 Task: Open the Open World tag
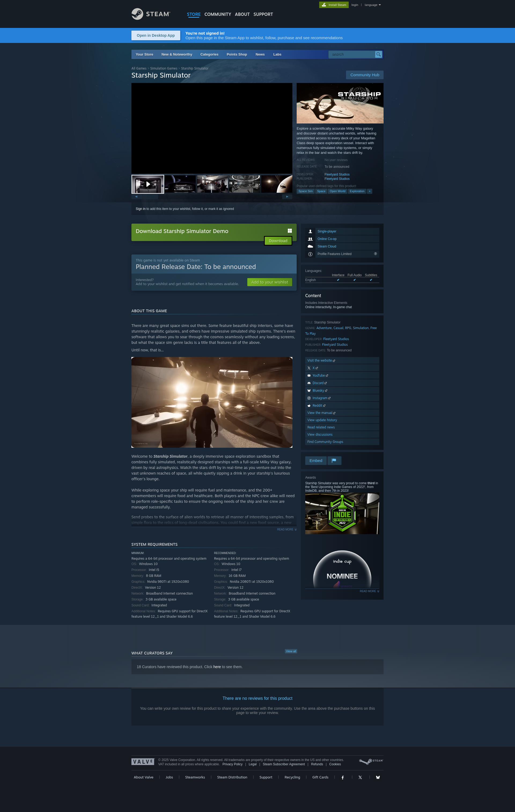tap(337, 191)
